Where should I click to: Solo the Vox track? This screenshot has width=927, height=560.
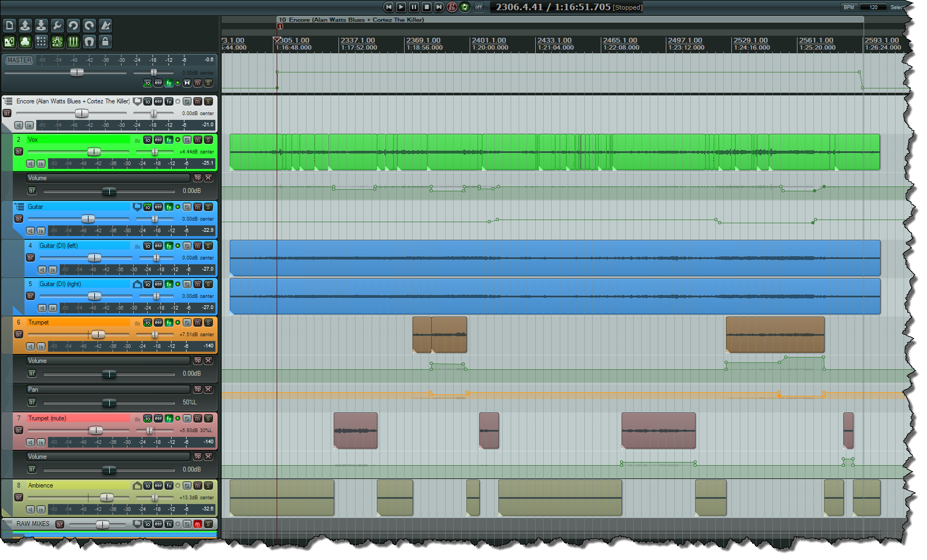tap(208, 140)
